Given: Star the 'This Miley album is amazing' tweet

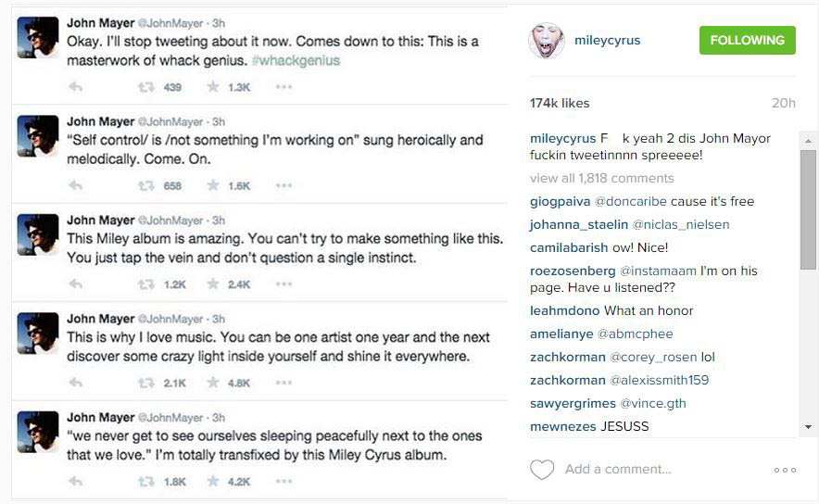Looking at the screenshot, I should coord(213,284).
